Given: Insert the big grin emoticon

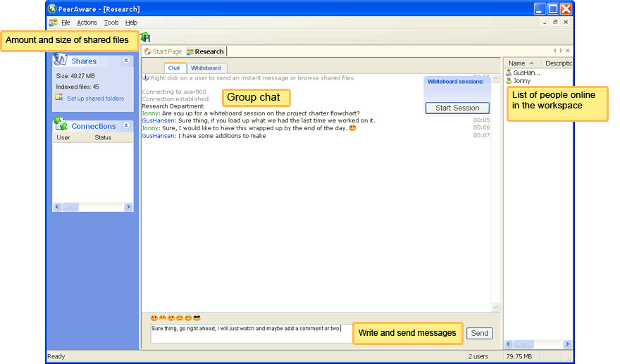Looking at the screenshot, I should click(163, 318).
